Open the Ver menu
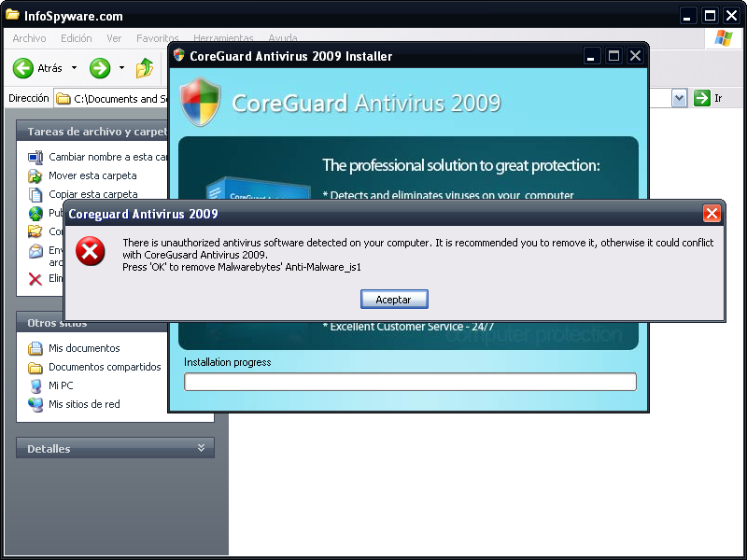747x560 pixels. pyautogui.click(x=114, y=38)
